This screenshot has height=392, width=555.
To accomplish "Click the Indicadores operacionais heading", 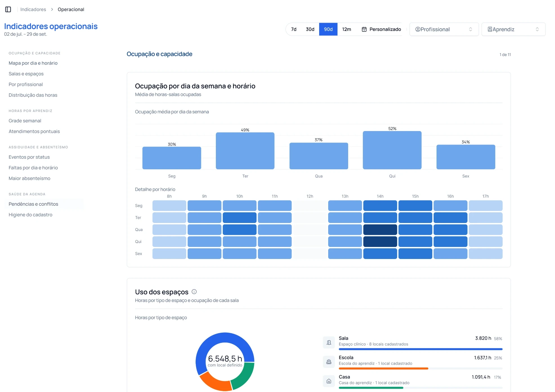I will click(x=51, y=26).
